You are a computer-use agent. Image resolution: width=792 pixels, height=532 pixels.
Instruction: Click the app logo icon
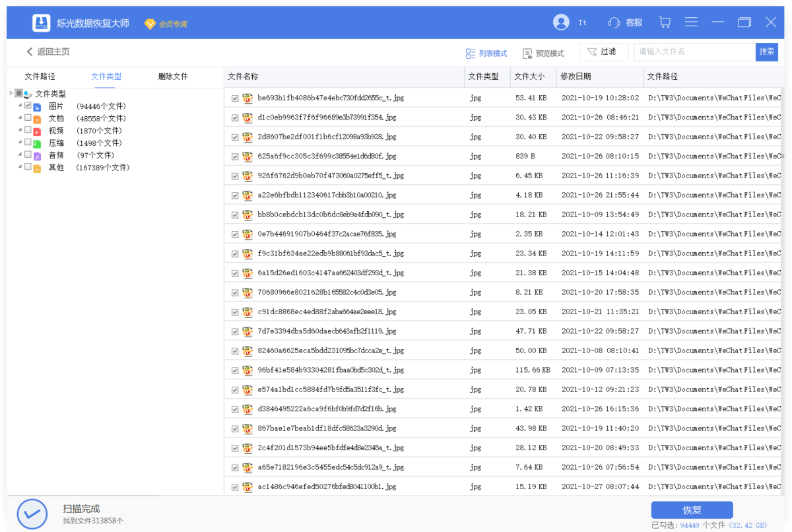42,23
